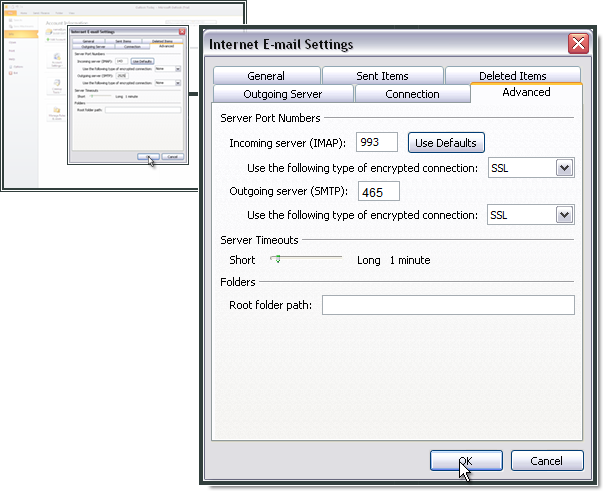Click the Cancel button in the thumbnail dialog
Screen dimensions: 608x496
[x=173, y=157]
